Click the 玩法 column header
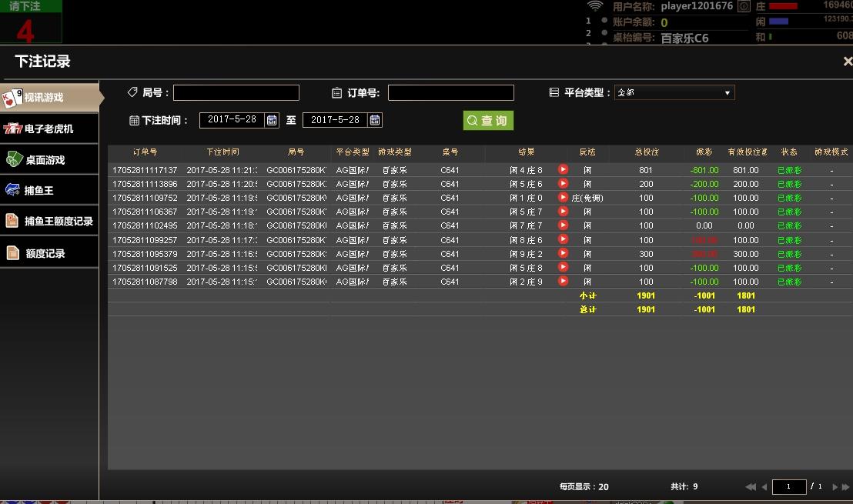The image size is (853, 504). point(587,152)
